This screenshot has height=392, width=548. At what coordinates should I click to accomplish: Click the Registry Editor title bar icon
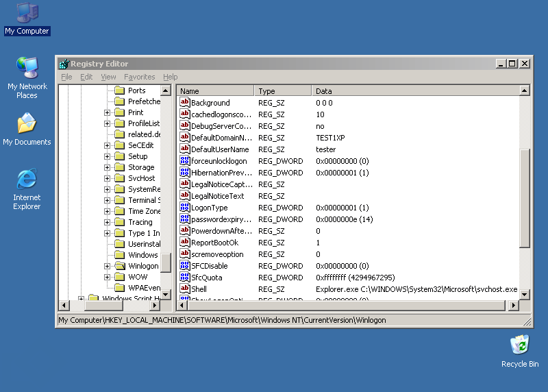click(64, 64)
